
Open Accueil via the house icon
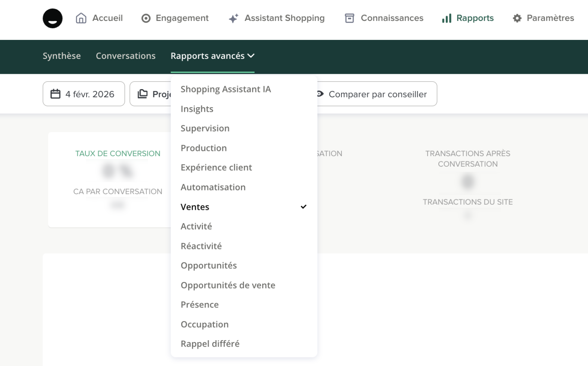(81, 18)
